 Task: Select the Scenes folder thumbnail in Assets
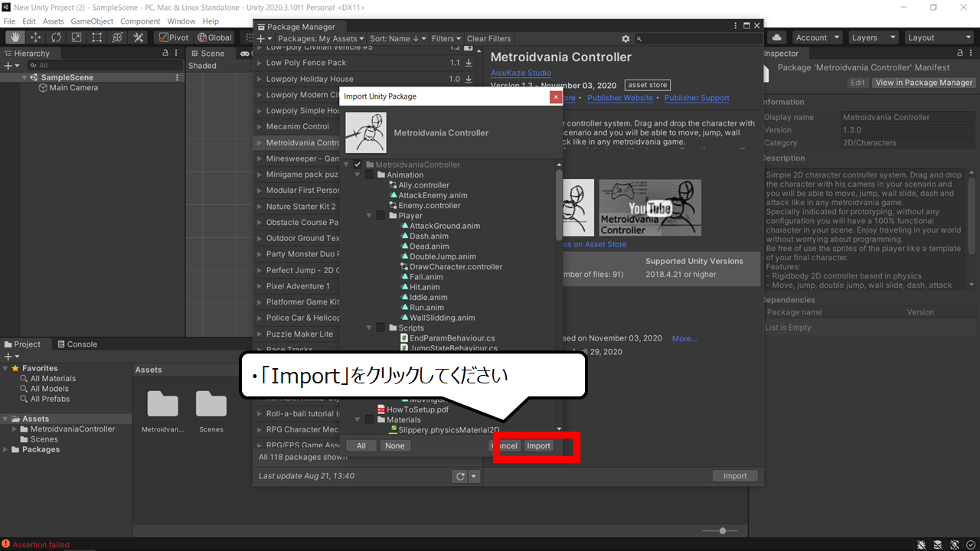211,412
